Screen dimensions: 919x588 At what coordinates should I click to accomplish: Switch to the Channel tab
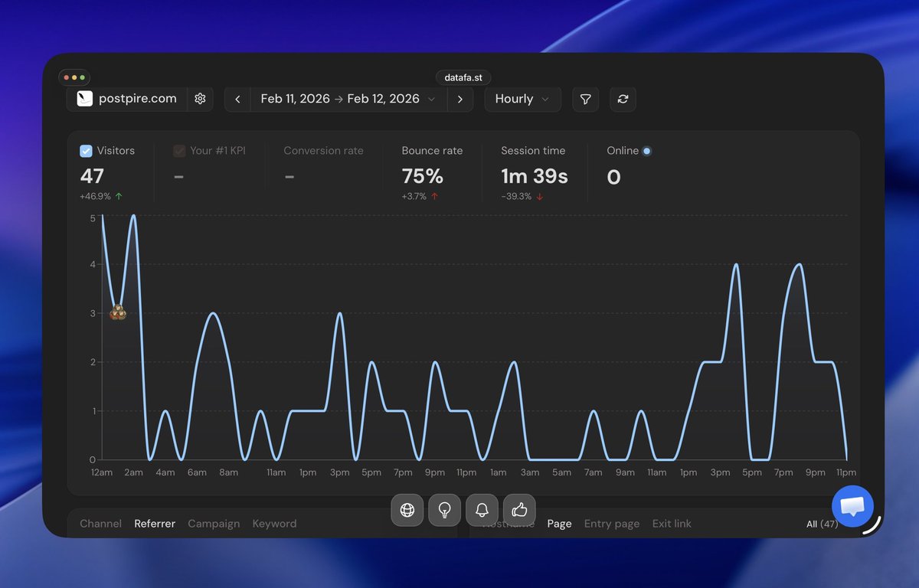(100, 524)
